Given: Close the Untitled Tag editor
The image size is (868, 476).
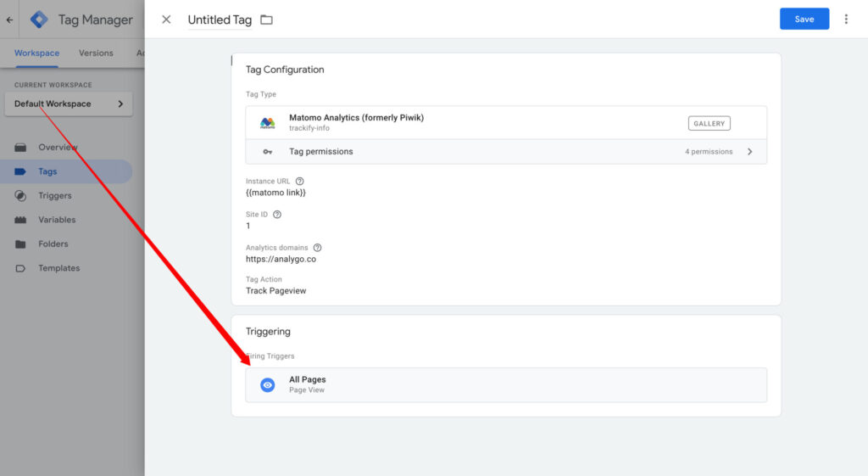Looking at the screenshot, I should point(166,20).
